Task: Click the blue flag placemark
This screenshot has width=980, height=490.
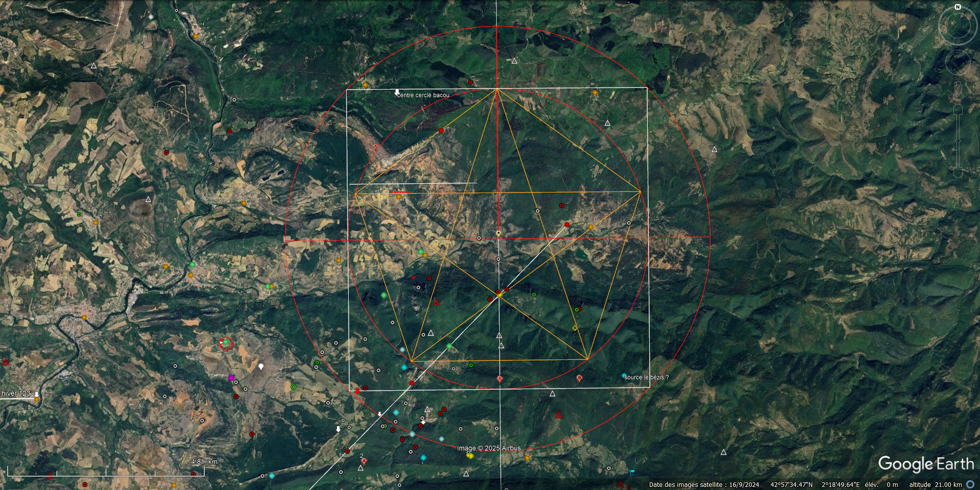Action: tap(632, 472)
